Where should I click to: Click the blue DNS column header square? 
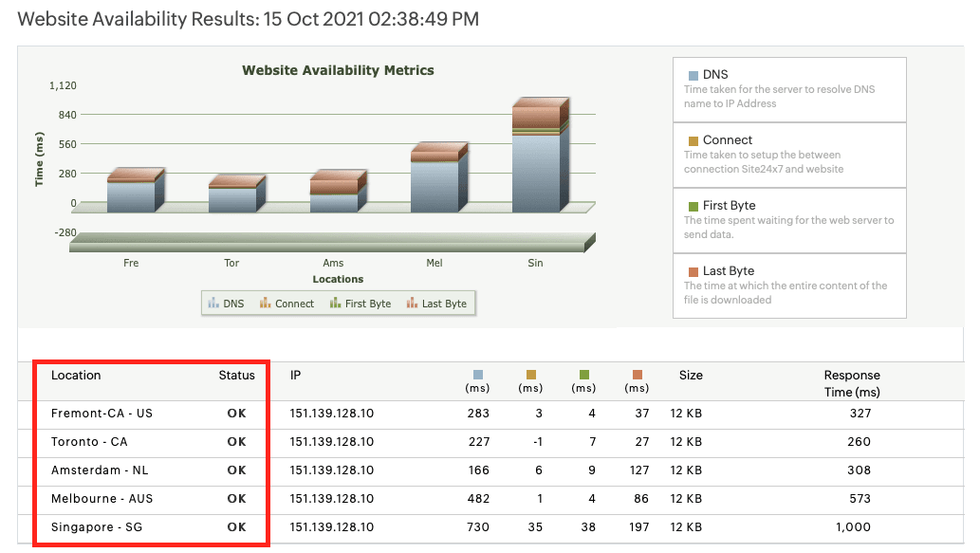pyautogui.click(x=477, y=375)
